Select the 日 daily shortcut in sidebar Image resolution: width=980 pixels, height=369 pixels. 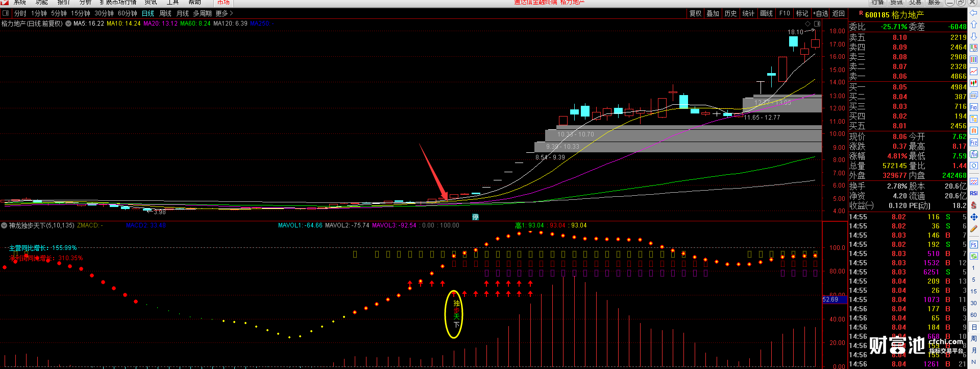click(x=974, y=327)
